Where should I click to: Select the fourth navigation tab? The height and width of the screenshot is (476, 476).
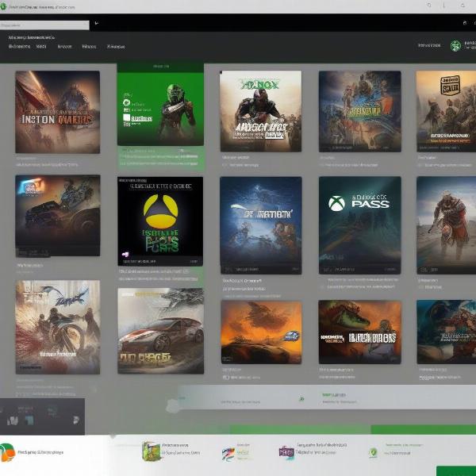(89, 47)
